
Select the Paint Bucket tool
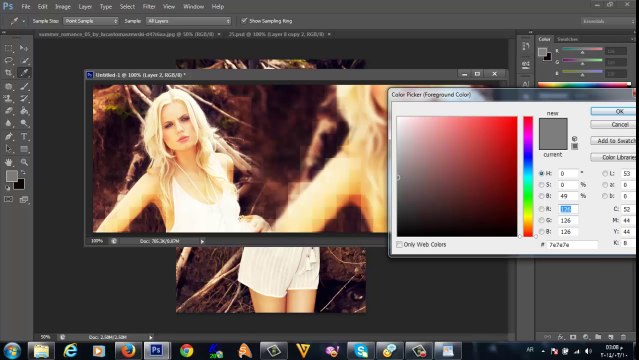click(x=24, y=110)
